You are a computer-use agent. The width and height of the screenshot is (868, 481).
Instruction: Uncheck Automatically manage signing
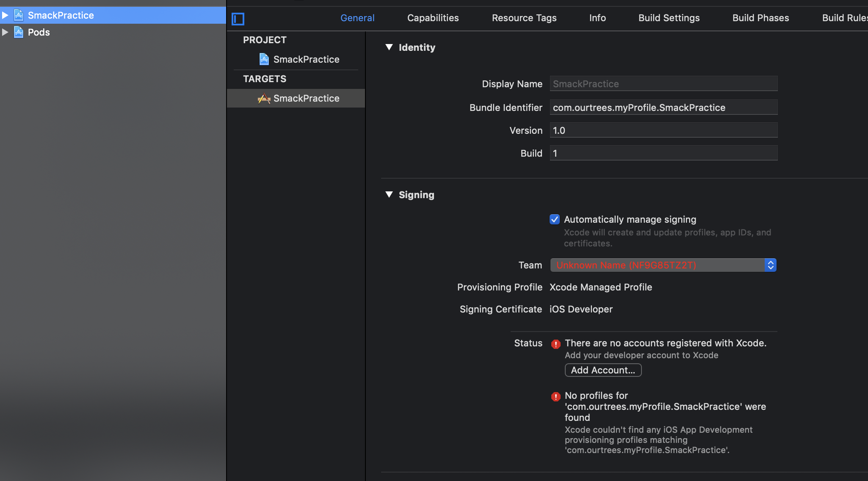click(x=555, y=219)
